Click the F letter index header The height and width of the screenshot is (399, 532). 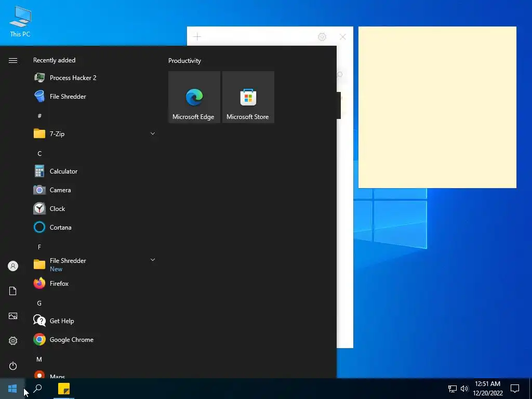click(39, 247)
